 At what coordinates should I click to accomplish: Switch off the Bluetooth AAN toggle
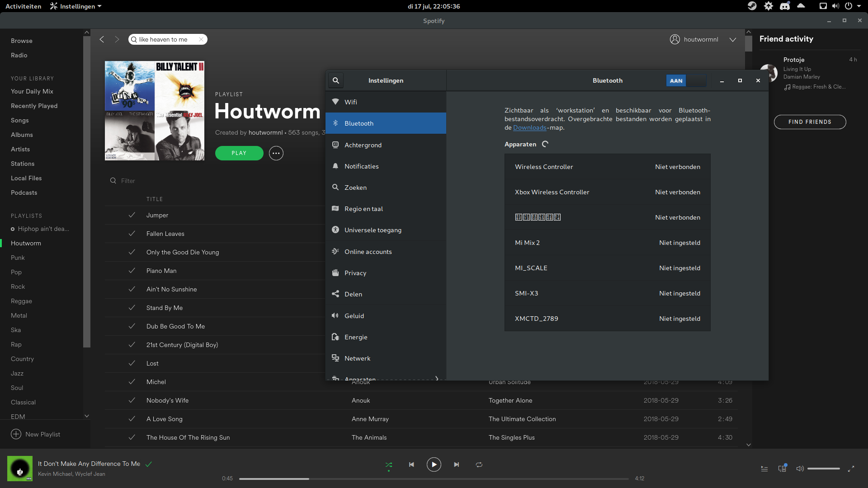click(x=686, y=80)
